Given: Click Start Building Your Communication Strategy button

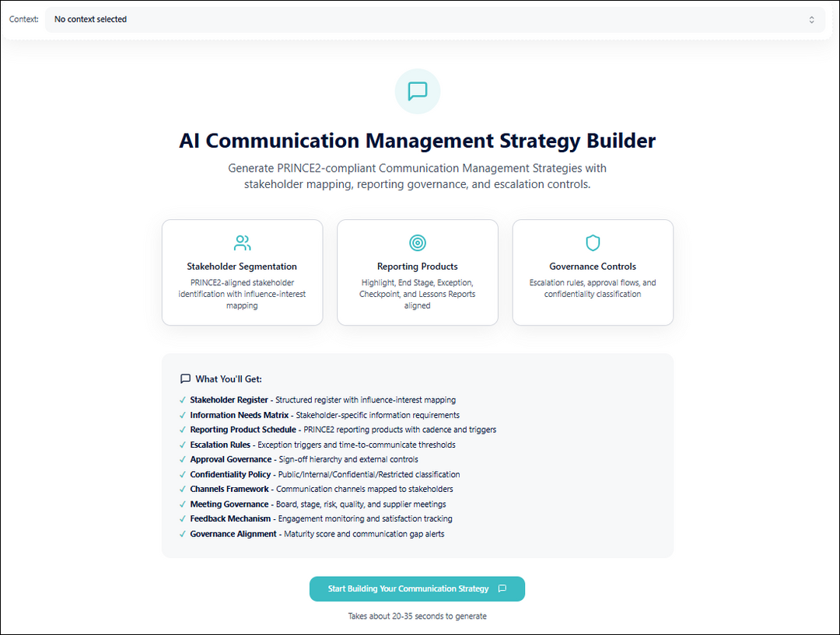Looking at the screenshot, I should [x=418, y=589].
